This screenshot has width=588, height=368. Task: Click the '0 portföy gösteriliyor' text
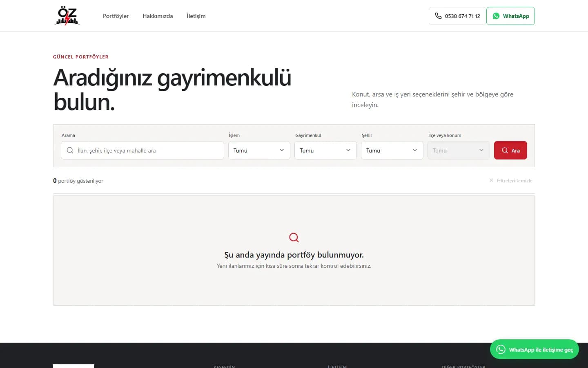78,181
